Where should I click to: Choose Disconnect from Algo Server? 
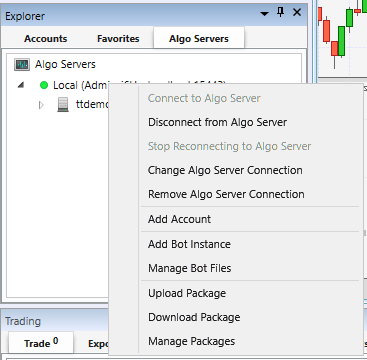[217, 122]
